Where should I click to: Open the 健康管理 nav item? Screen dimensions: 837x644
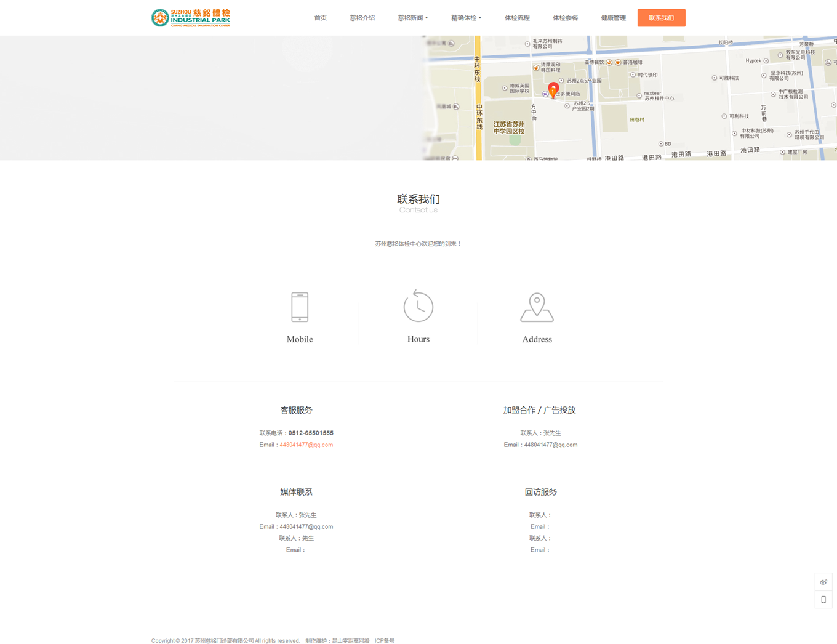[613, 18]
